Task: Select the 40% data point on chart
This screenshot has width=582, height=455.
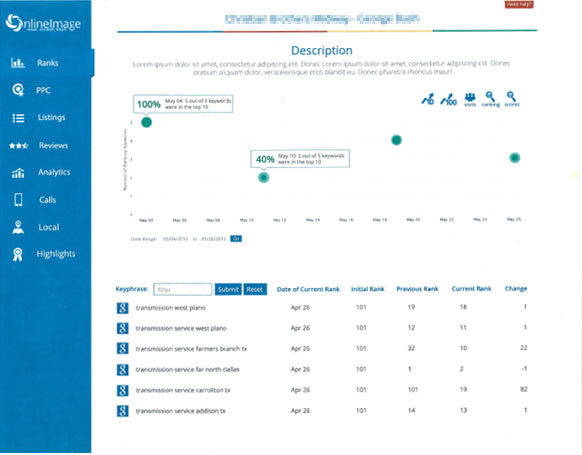Action: [x=263, y=177]
